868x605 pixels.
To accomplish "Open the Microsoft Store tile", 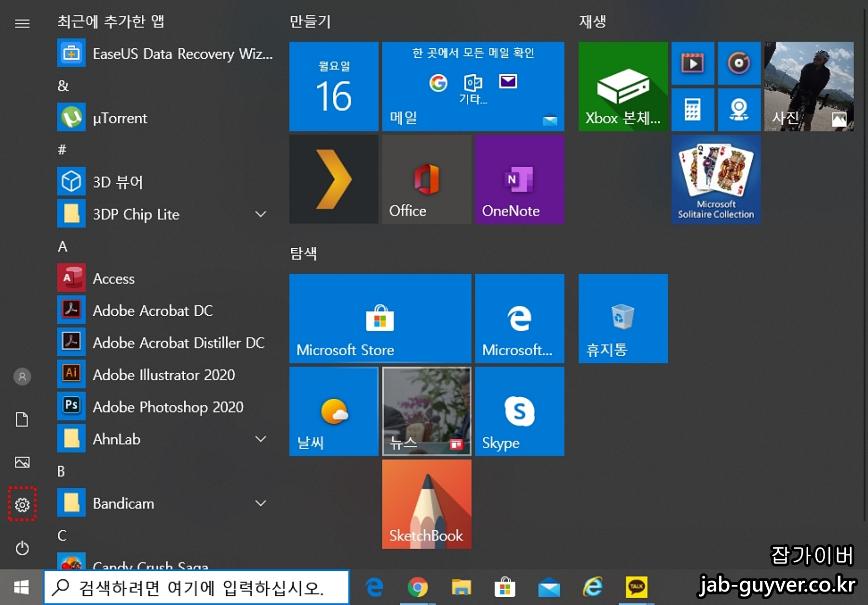I will pyautogui.click(x=380, y=318).
